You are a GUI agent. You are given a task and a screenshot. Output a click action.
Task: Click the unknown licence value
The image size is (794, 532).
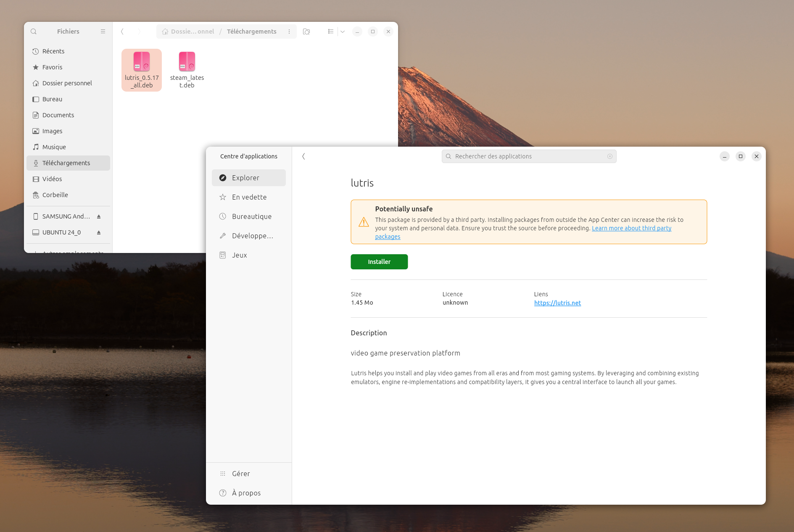click(x=455, y=303)
